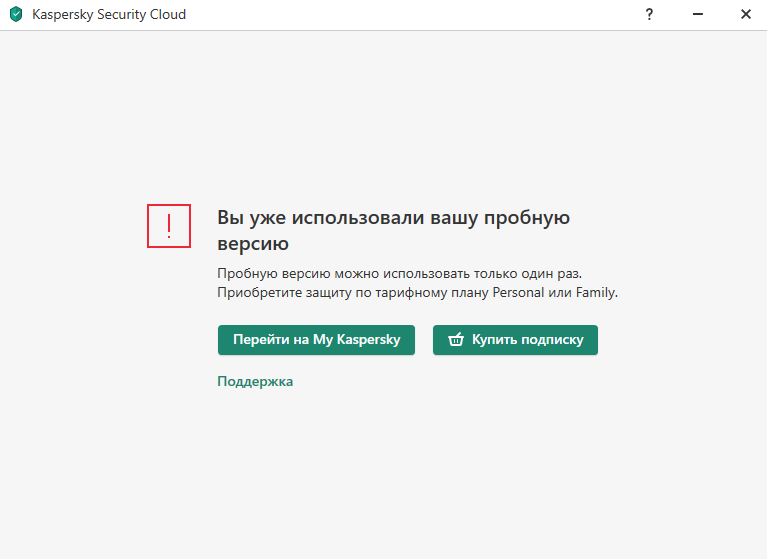Click the shopping basket icon
767x559 pixels.
click(456, 340)
